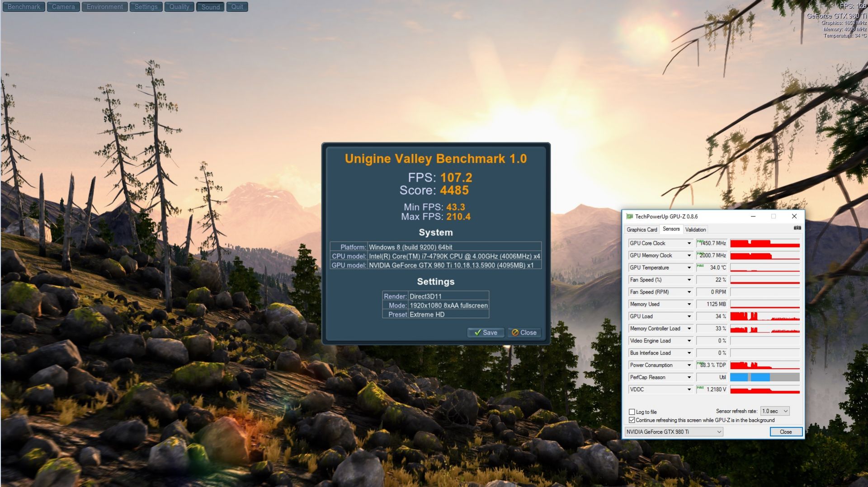The width and height of the screenshot is (868, 487).
Task: Expand the Memory Used sensor dropdown
Action: [689, 304]
